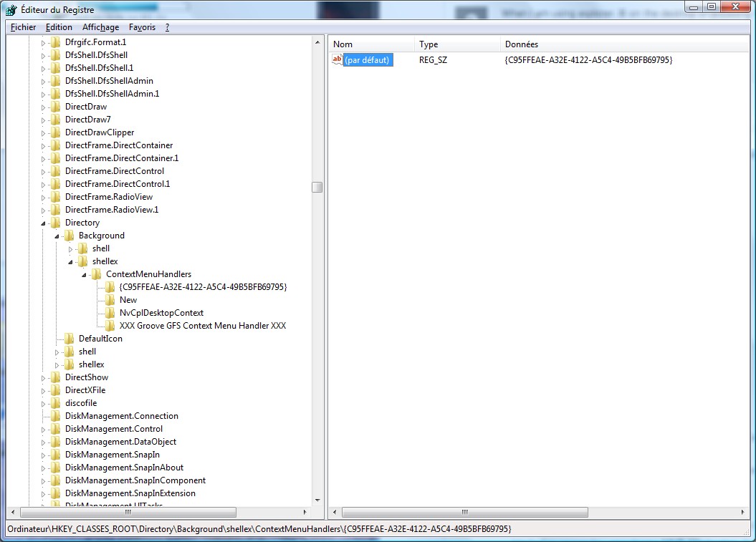Click the folder icon of New key
The width and height of the screenshot is (756, 542).
coord(110,300)
